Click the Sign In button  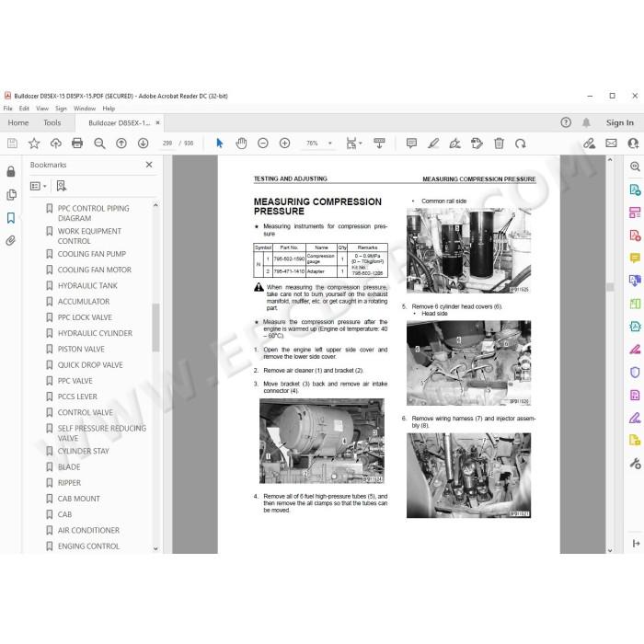pos(619,122)
